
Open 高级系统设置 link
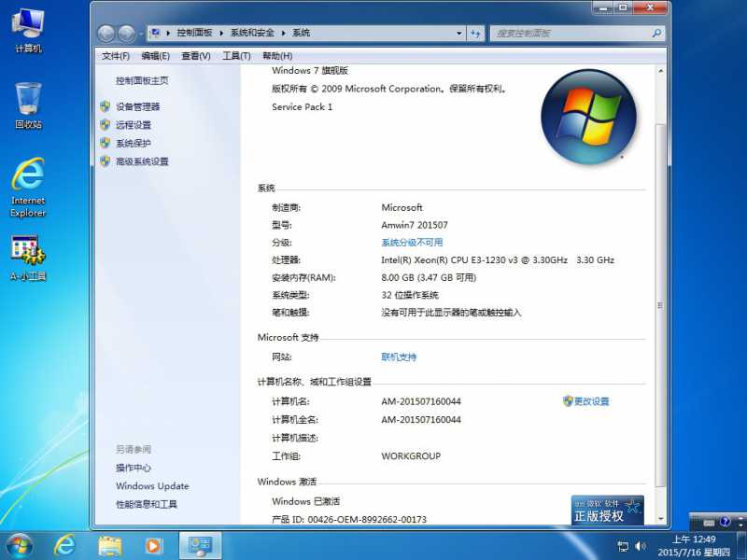click(142, 161)
